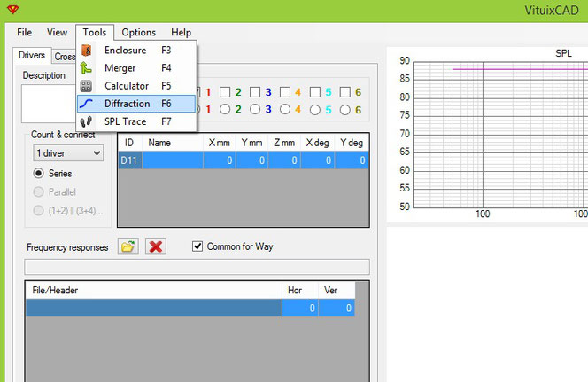Select the Parallel connection radio
The width and height of the screenshot is (588, 382).
[x=38, y=191]
